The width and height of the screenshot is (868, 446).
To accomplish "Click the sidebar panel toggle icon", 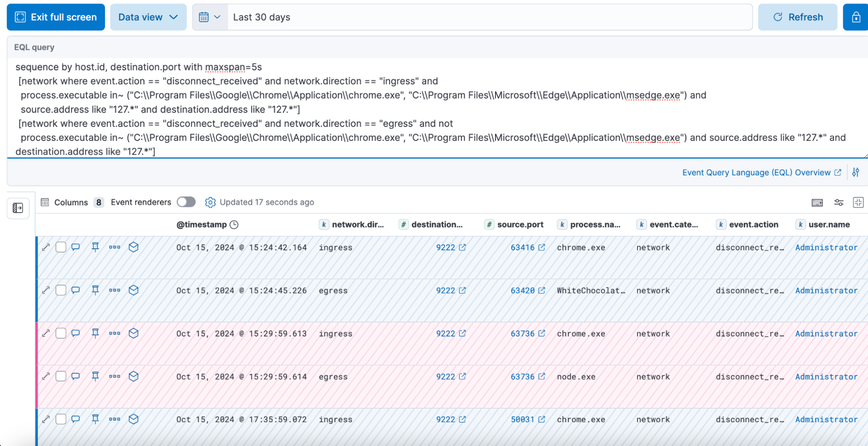I will click(18, 208).
